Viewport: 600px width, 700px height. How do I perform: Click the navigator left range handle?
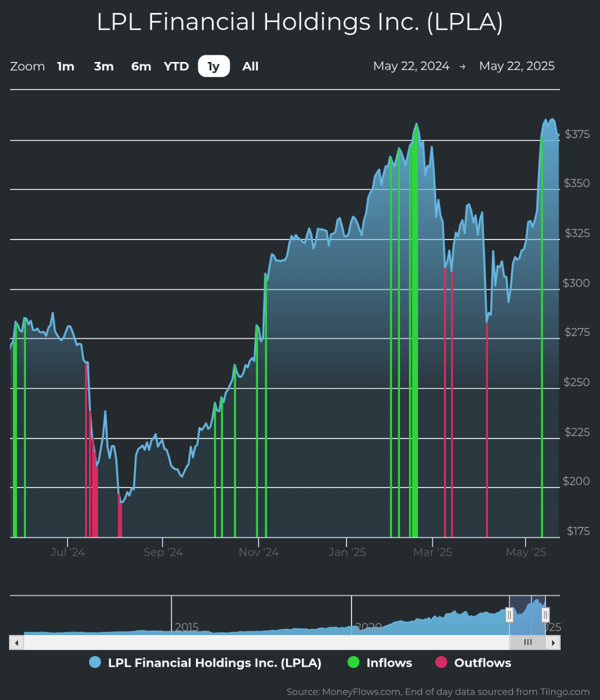click(509, 615)
